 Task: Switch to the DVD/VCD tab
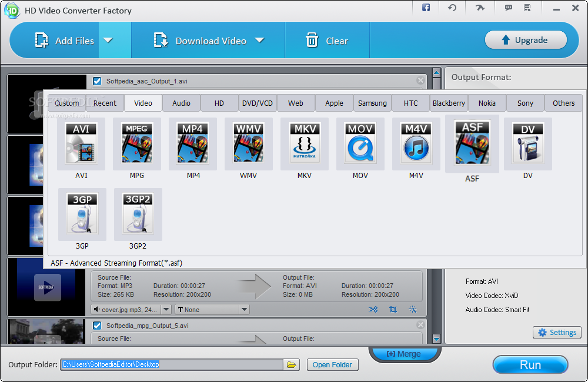pos(258,103)
